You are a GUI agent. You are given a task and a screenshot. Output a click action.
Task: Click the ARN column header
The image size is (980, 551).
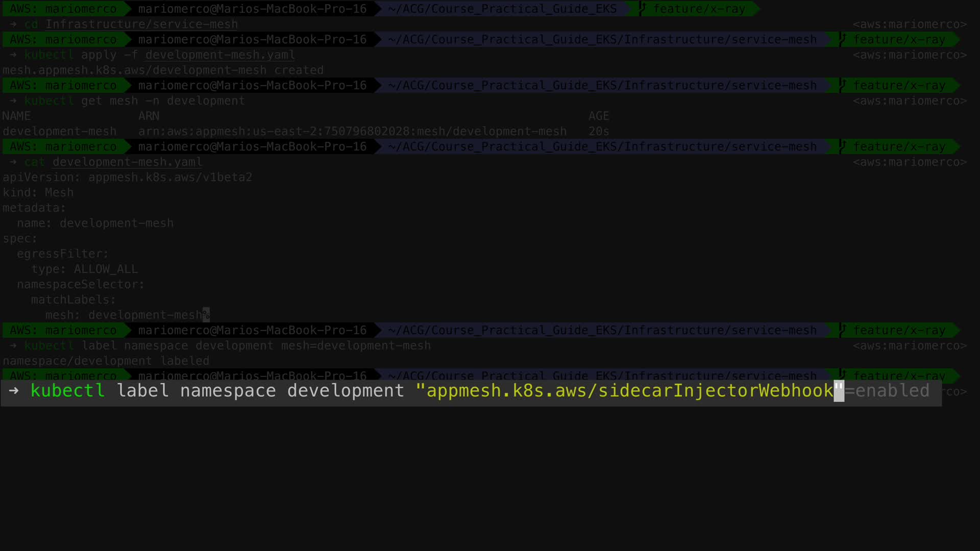149,116
